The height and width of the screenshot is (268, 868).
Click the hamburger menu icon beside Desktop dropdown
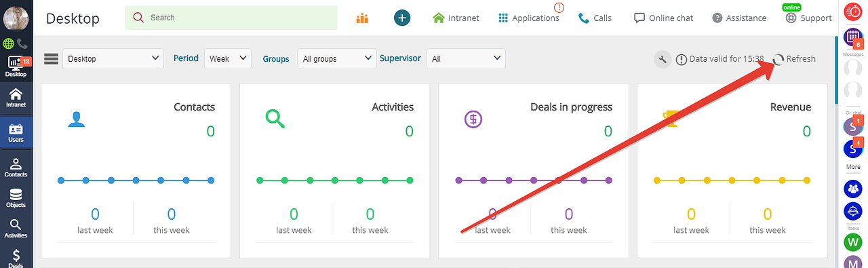(51, 58)
